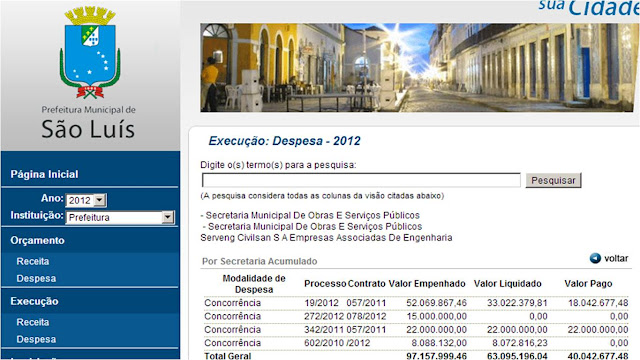Click value 15.000.000,00
Image resolution: width=640 pixels, height=360 pixels.
click(x=436, y=316)
